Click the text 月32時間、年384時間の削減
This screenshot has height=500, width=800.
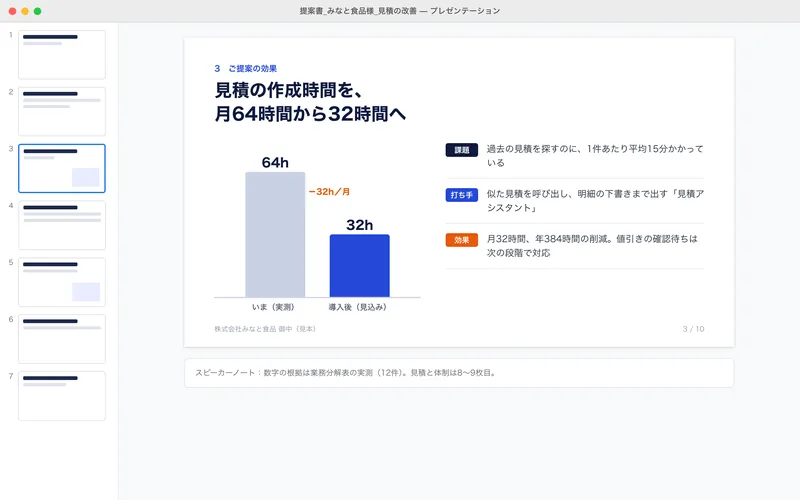point(547,239)
